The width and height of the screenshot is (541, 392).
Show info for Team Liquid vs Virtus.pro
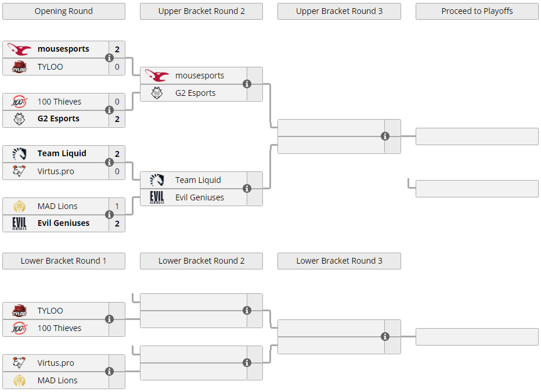pyautogui.click(x=109, y=162)
